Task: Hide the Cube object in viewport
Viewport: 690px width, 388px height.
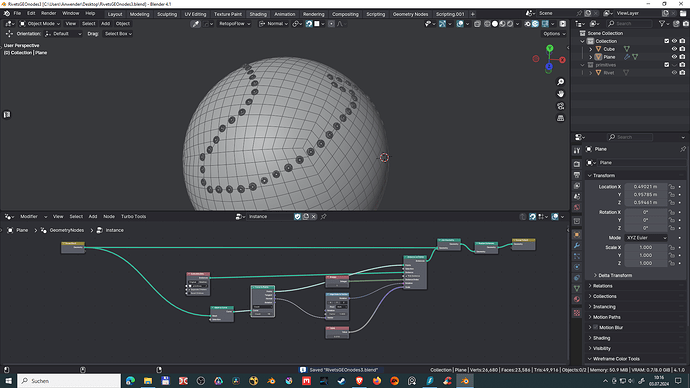Action: pos(674,49)
